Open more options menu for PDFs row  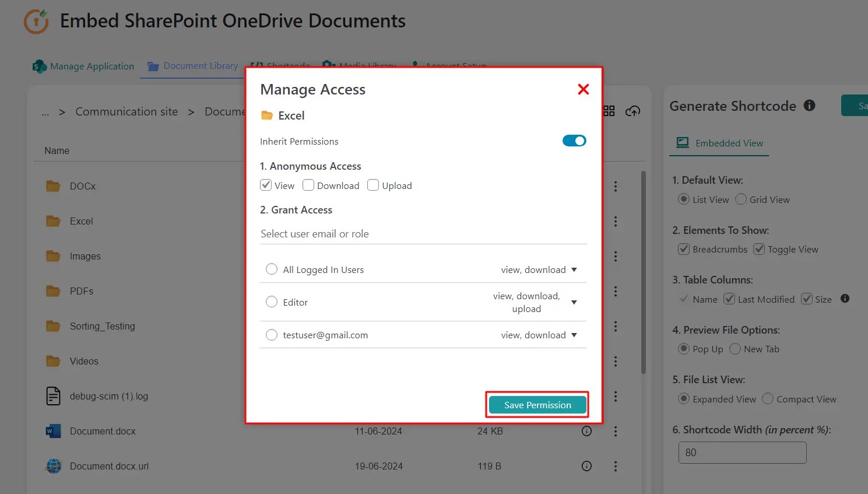pyautogui.click(x=616, y=291)
